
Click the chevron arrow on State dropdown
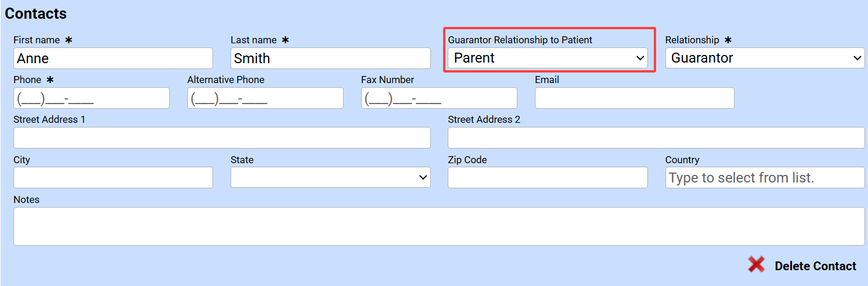click(423, 178)
